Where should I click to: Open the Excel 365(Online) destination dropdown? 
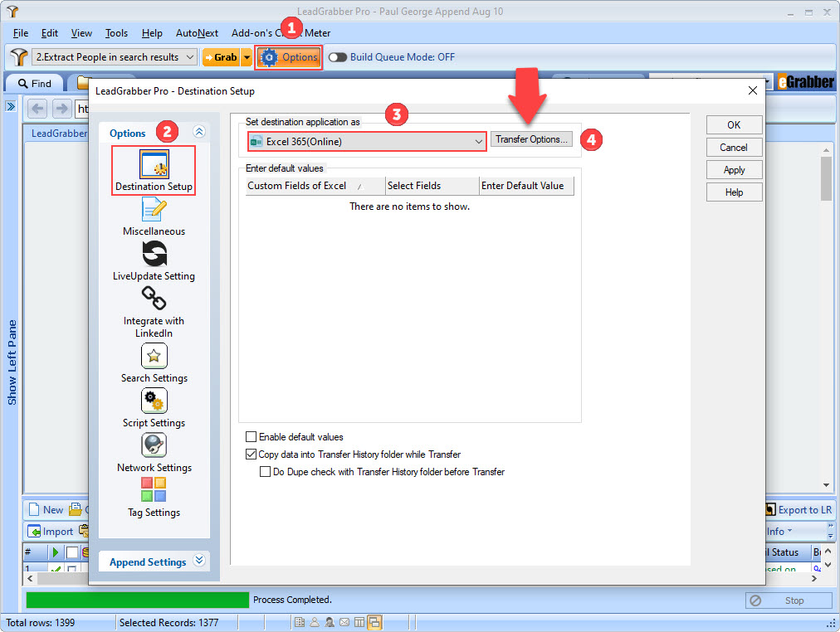(480, 141)
